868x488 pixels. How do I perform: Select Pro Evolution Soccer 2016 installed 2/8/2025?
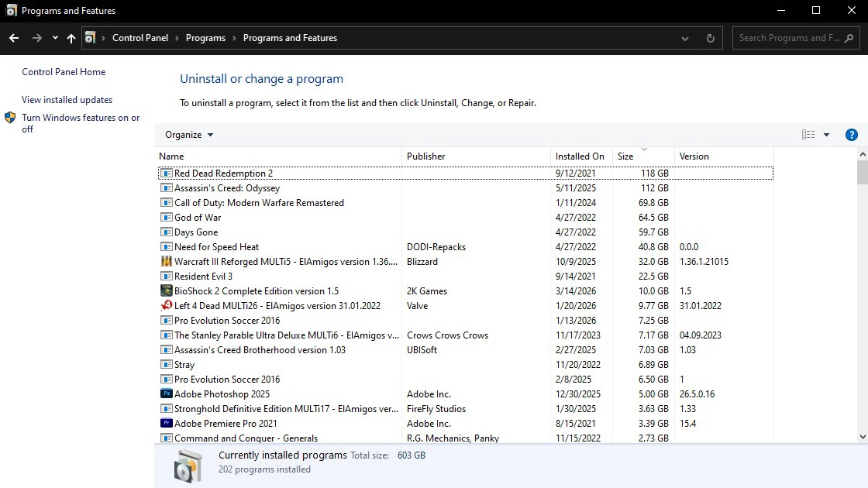click(x=227, y=379)
